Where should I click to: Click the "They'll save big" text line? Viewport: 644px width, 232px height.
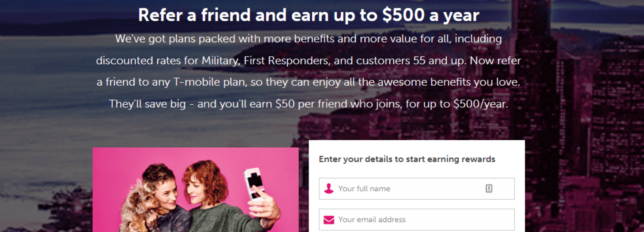[x=147, y=104]
